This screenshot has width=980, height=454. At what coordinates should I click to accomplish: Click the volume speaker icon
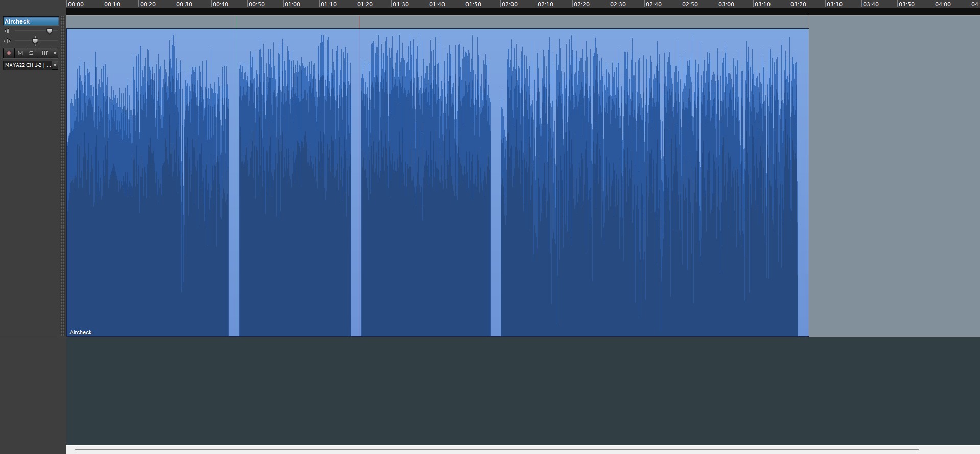click(7, 31)
